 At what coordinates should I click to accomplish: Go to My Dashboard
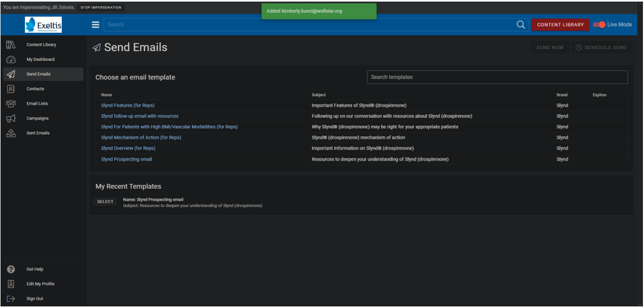[41, 59]
